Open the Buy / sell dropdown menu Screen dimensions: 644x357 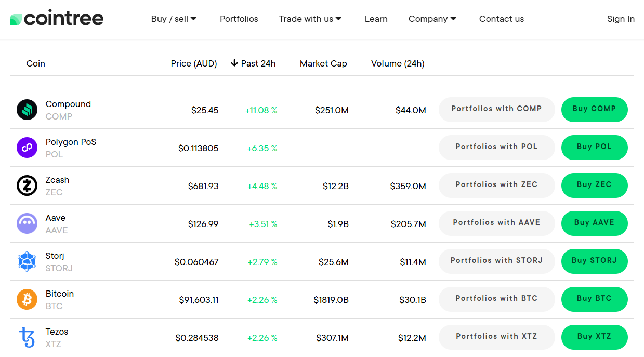point(174,19)
